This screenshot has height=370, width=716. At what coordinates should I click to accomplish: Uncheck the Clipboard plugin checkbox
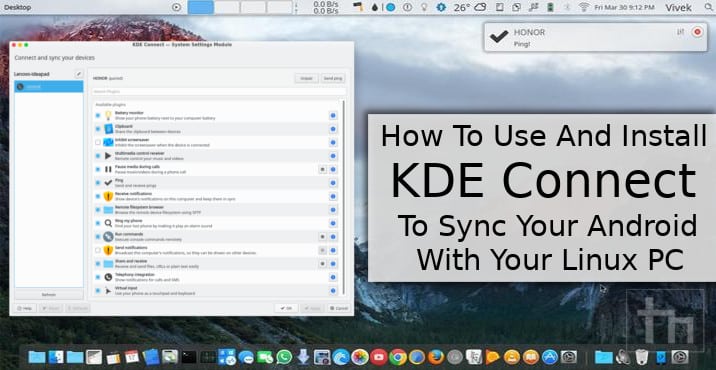point(98,129)
